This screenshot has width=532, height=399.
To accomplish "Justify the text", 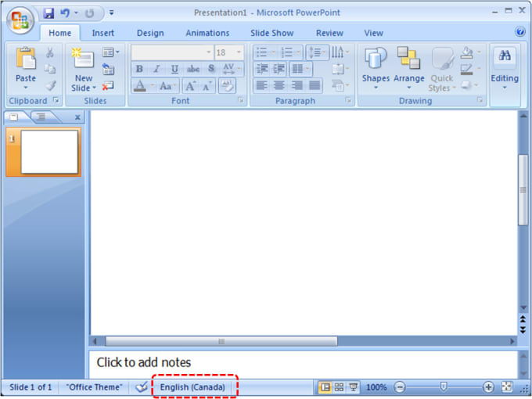I will [315, 85].
